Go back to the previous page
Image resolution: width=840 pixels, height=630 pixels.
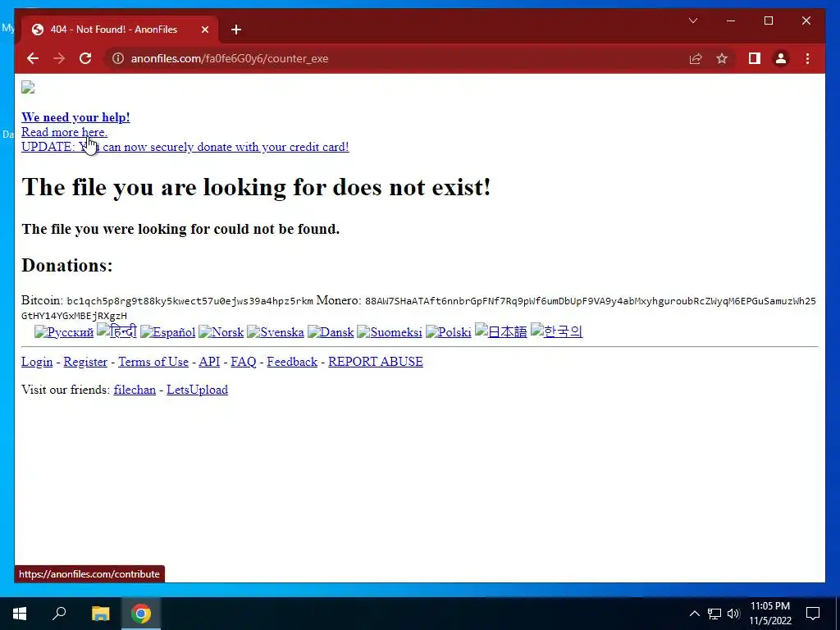[33, 58]
